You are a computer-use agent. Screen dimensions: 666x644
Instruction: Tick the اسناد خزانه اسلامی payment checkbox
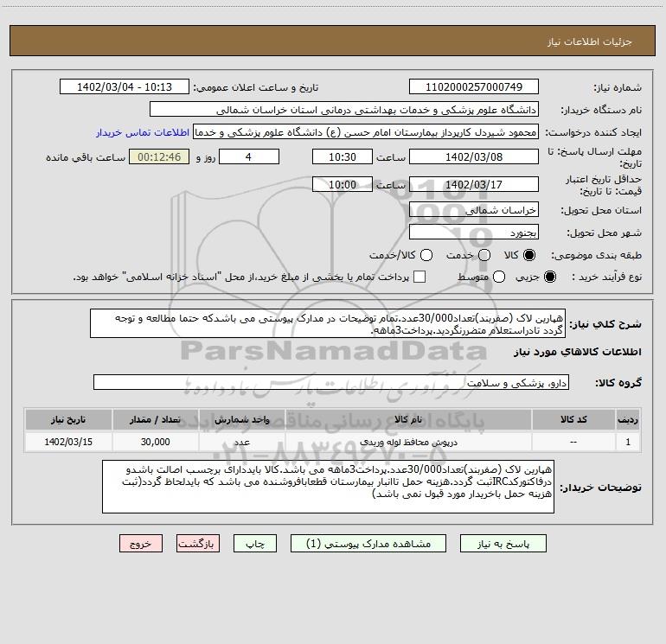(419, 277)
